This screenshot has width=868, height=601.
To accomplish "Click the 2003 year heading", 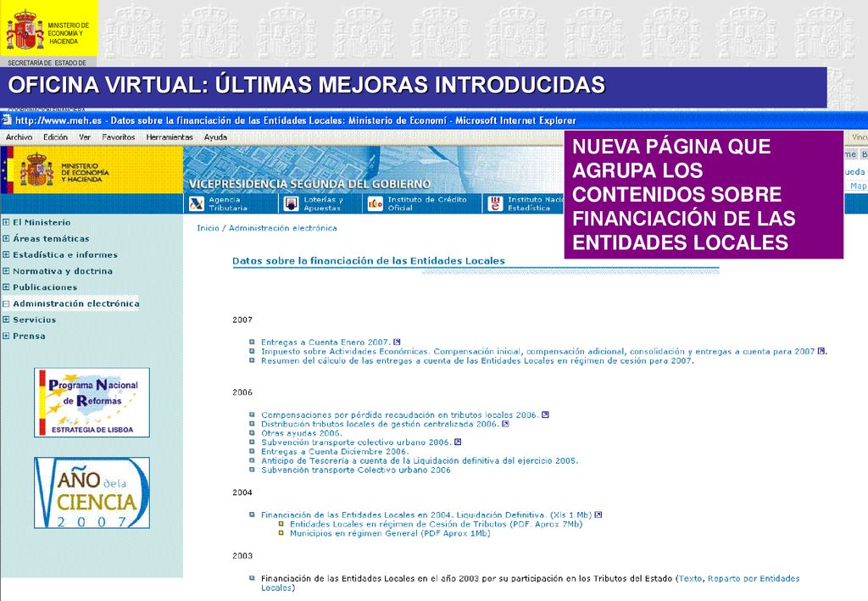I will [x=242, y=556].
